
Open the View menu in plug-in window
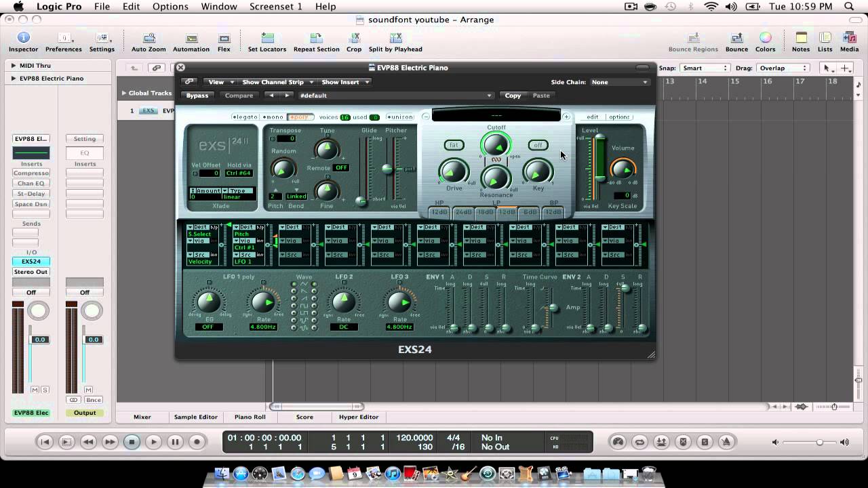coord(220,82)
